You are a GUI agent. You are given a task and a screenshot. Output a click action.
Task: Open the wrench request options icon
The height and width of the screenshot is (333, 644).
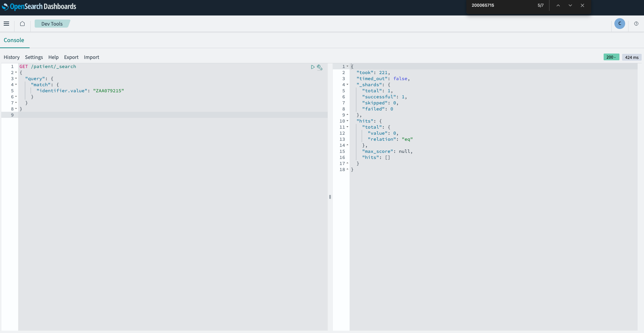[x=320, y=67]
